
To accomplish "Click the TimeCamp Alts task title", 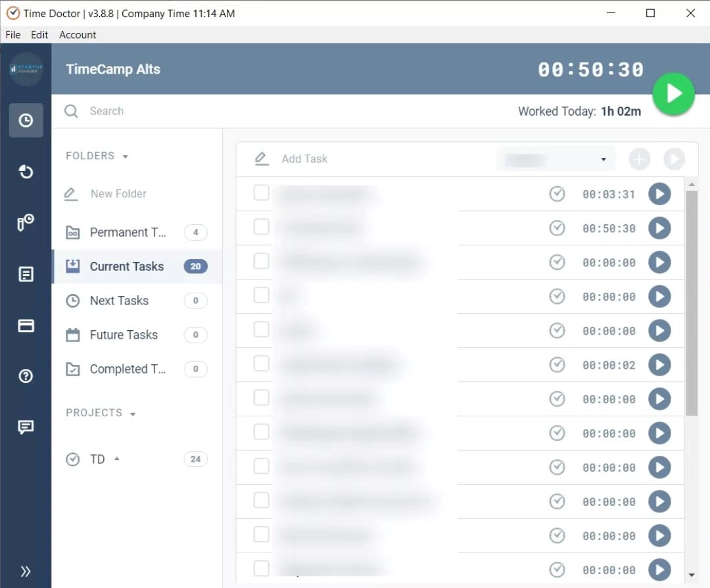I will tap(113, 69).
